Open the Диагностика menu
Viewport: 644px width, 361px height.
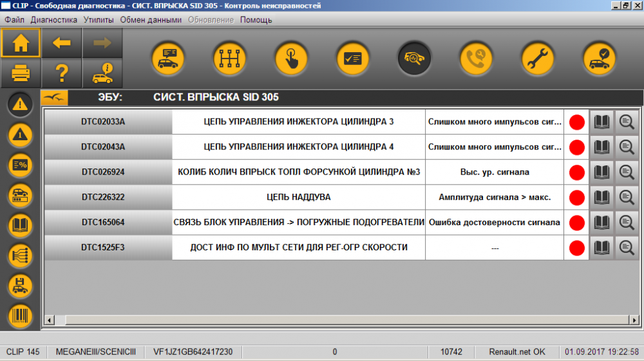coord(54,20)
